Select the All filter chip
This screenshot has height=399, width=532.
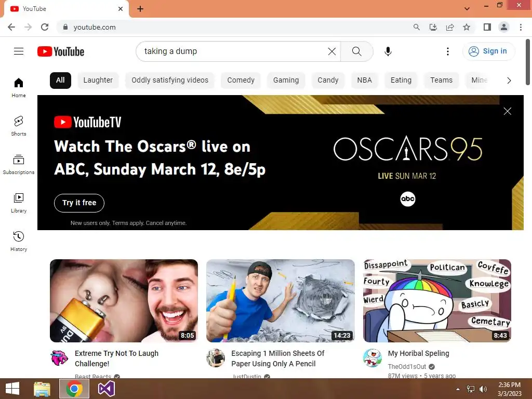pyautogui.click(x=60, y=81)
